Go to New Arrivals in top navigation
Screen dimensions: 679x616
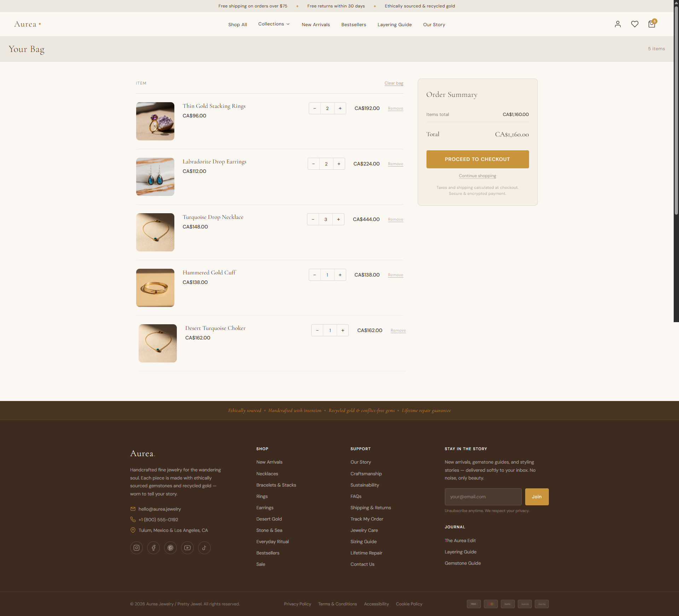click(316, 24)
